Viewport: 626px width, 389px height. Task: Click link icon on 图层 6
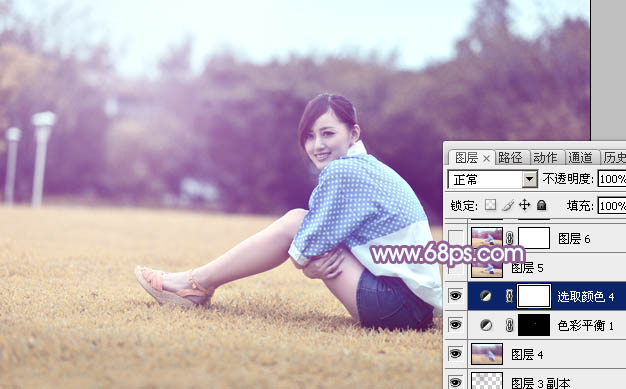(509, 239)
